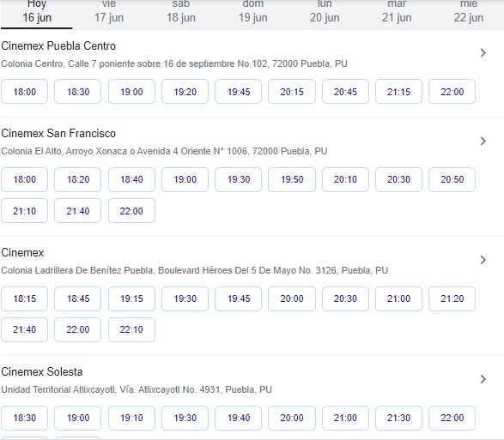This screenshot has height=440, width=504.
Task: Choose 21:20 showtime at Cinemex Héroes Del 5 De Mayo
Action: coord(452,298)
